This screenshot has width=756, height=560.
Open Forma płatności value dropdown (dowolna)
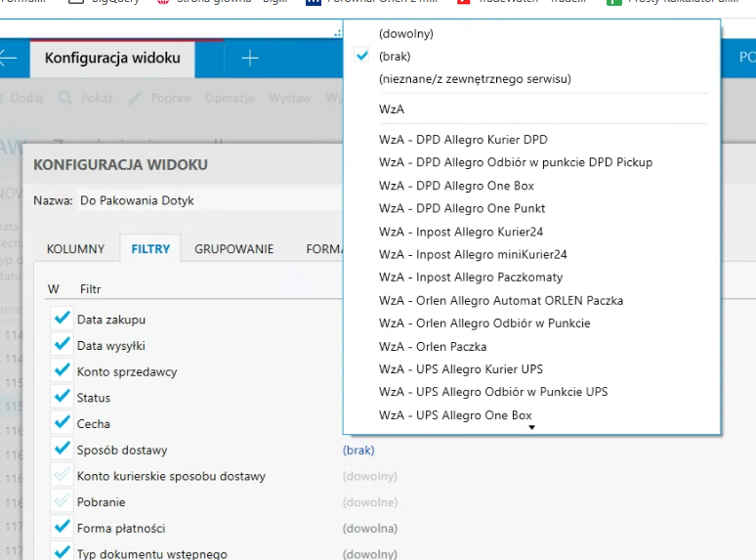pos(369,529)
